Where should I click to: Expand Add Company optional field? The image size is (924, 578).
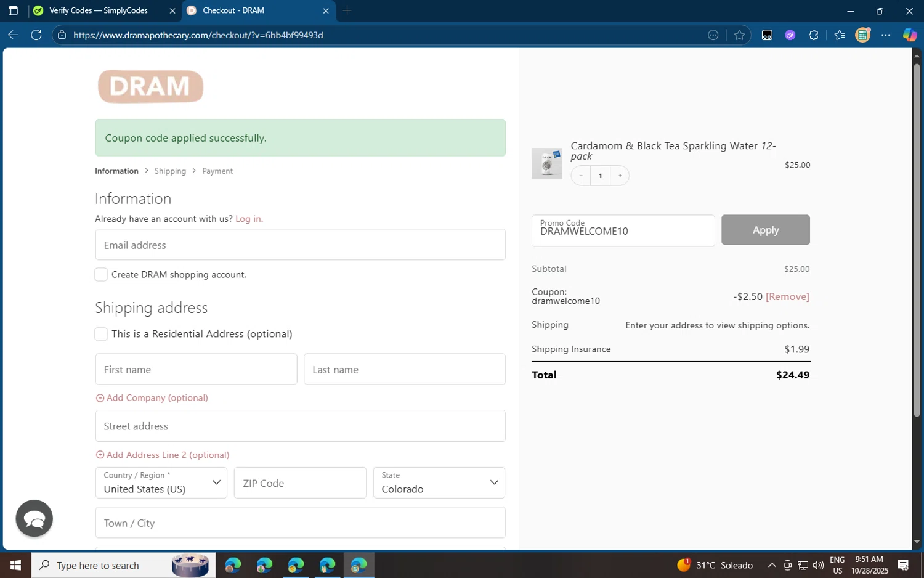pyautogui.click(x=152, y=398)
